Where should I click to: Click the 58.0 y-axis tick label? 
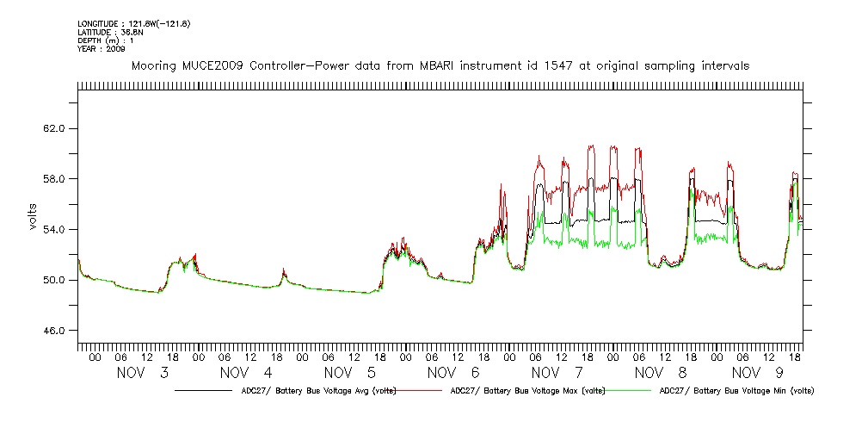(x=52, y=179)
